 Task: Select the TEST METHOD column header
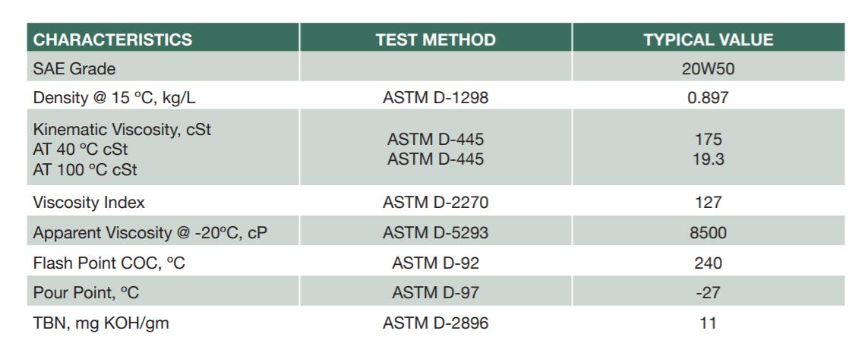tap(436, 39)
